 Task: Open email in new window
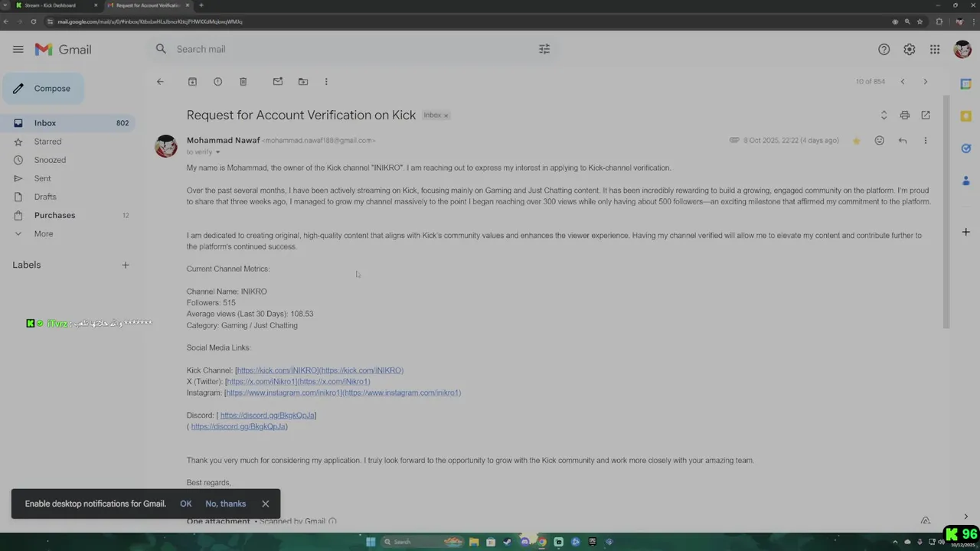pyautogui.click(x=926, y=116)
